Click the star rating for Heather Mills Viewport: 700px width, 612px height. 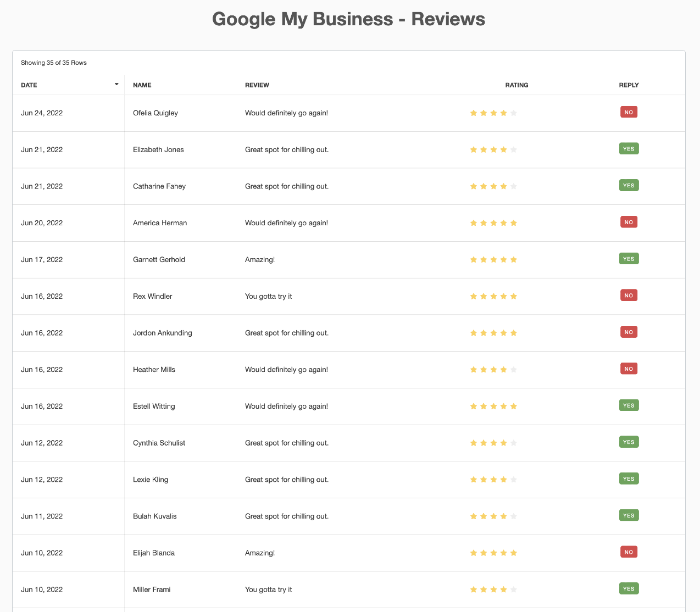[x=493, y=370]
